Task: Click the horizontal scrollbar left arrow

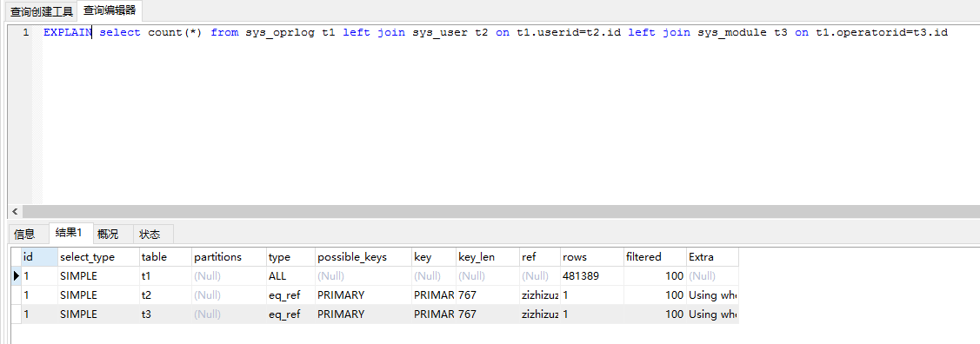Action: pyautogui.click(x=15, y=212)
